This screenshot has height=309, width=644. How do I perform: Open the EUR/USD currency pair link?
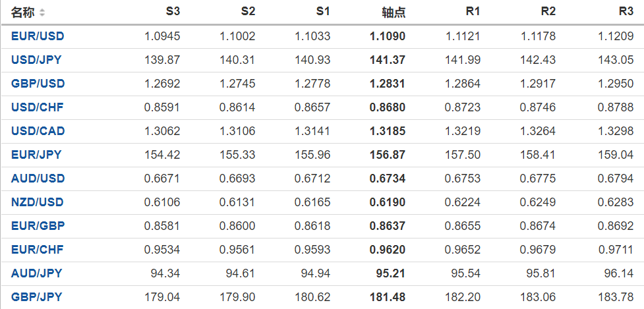(x=38, y=36)
